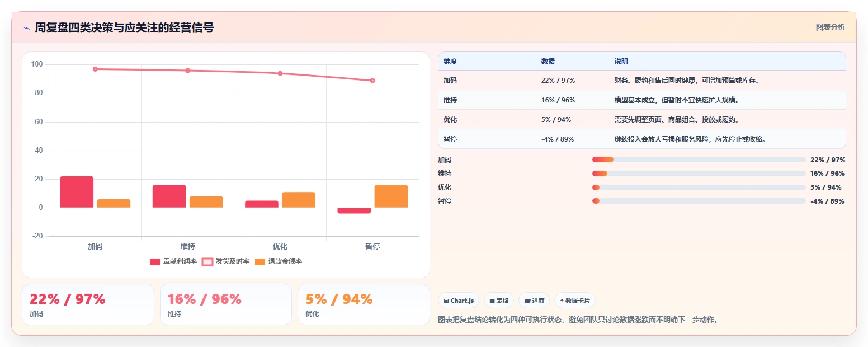This screenshot has width=868, height=347.
Task: Click the line point above 优化
Action: click(280, 73)
